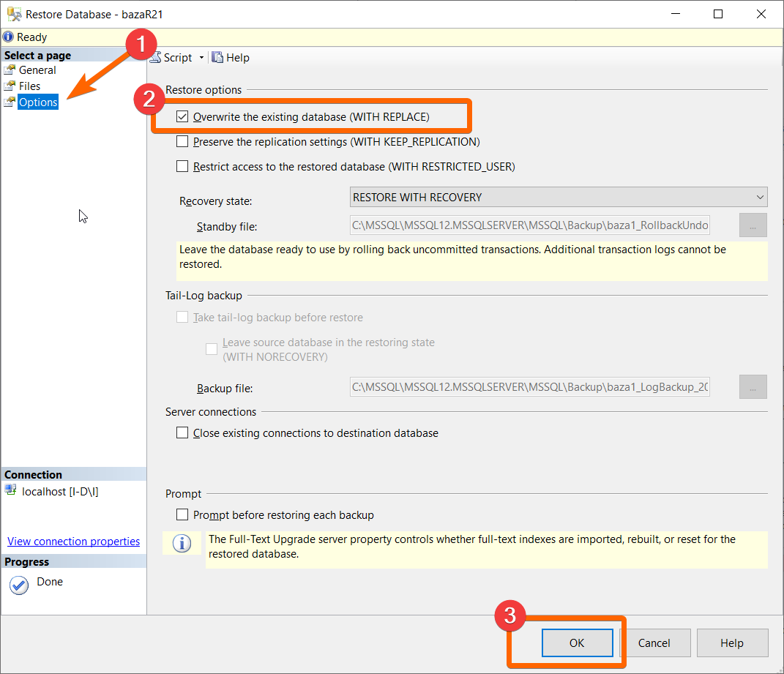
Task: Toggle Overwrite the existing database checkbox
Action: coord(182,116)
